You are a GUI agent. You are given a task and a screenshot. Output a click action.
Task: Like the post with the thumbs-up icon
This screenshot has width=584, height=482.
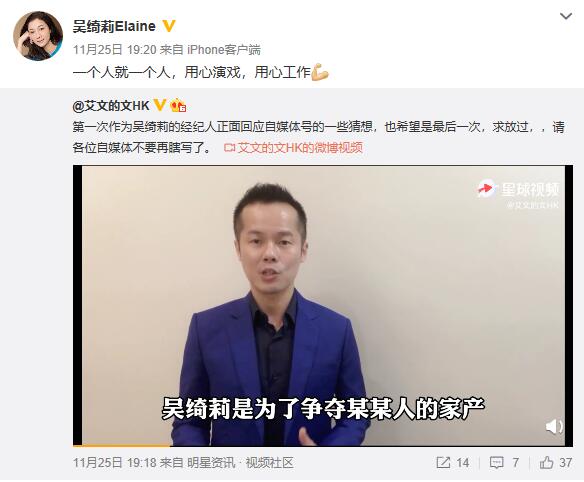pos(555,463)
